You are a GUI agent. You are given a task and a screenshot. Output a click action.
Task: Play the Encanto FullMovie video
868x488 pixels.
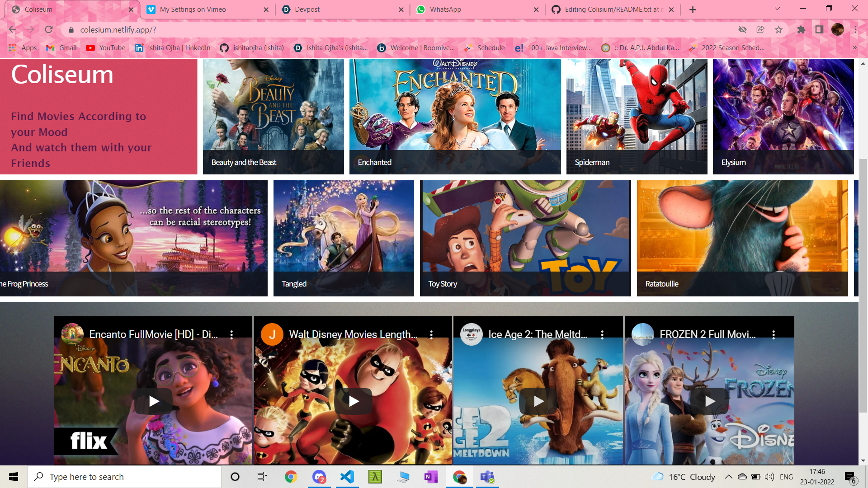pos(153,401)
